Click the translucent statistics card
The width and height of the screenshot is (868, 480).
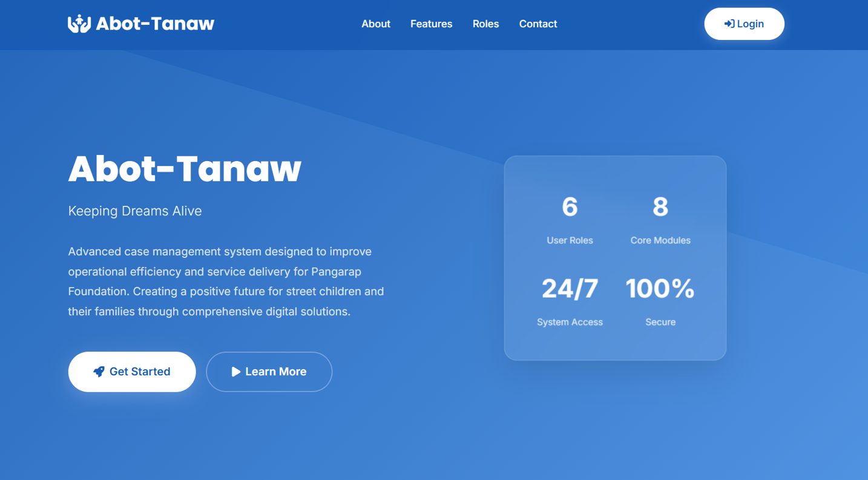point(615,257)
